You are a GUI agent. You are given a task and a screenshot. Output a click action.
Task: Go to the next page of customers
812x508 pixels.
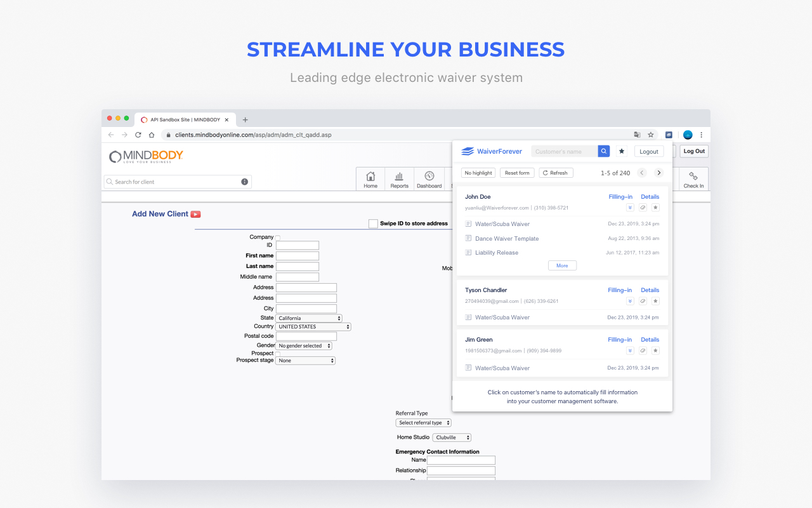[x=658, y=172]
